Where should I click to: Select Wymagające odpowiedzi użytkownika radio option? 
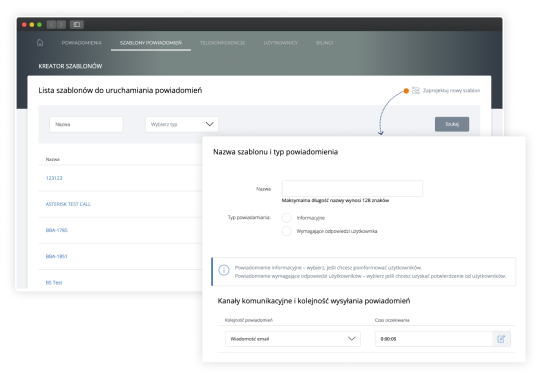click(x=287, y=231)
